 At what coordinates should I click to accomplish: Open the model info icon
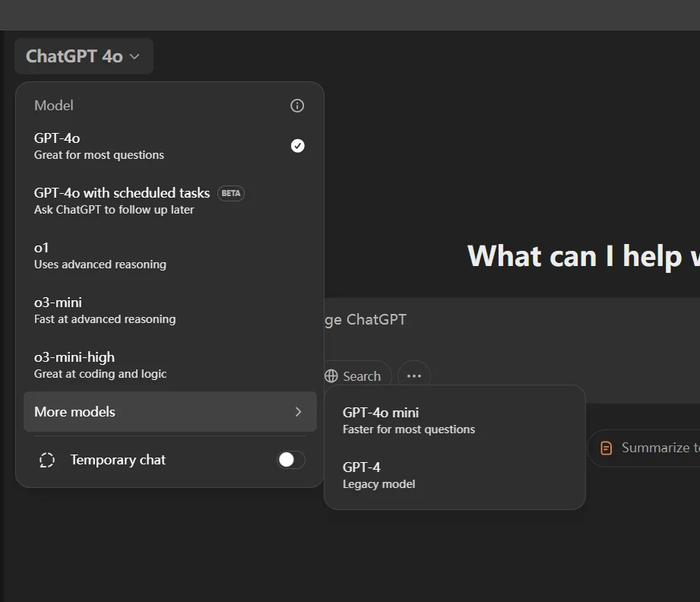(x=297, y=106)
